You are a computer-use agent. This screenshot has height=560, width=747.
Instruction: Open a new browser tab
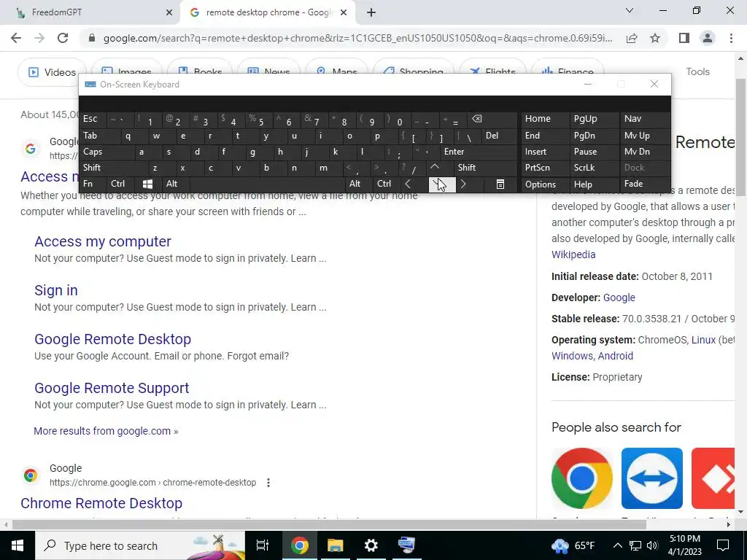coord(371,12)
